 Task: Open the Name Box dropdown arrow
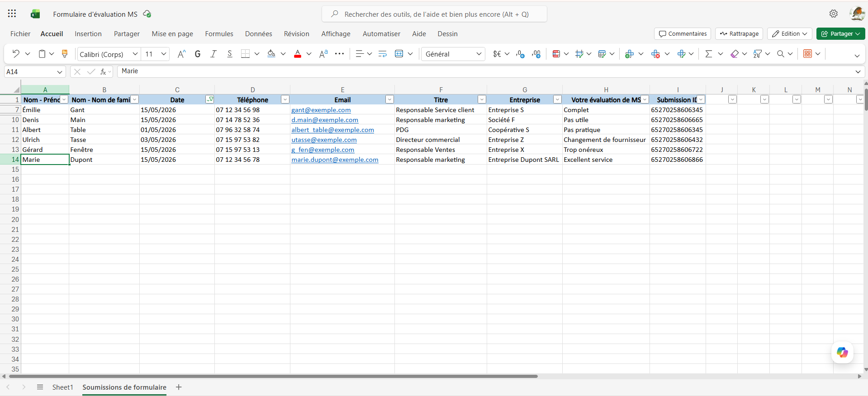pos(60,72)
